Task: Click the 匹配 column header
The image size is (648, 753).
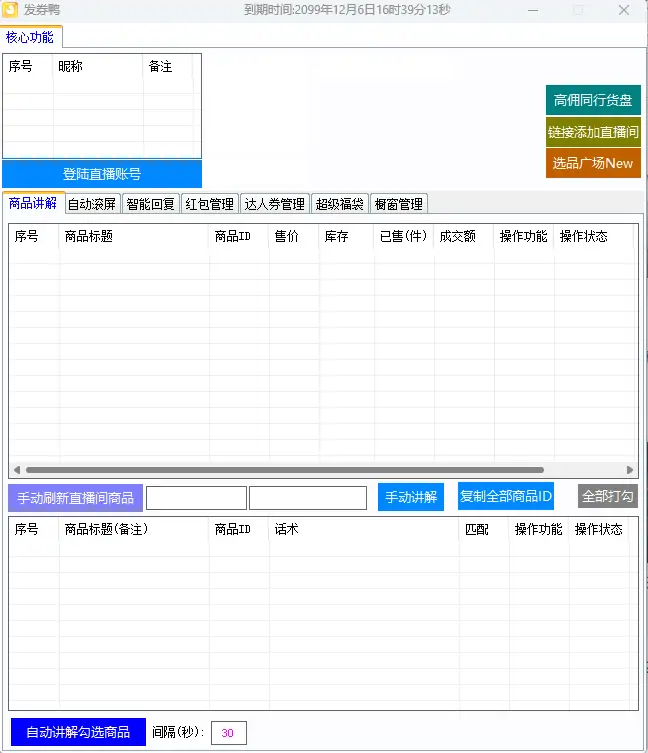Action: click(x=484, y=529)
